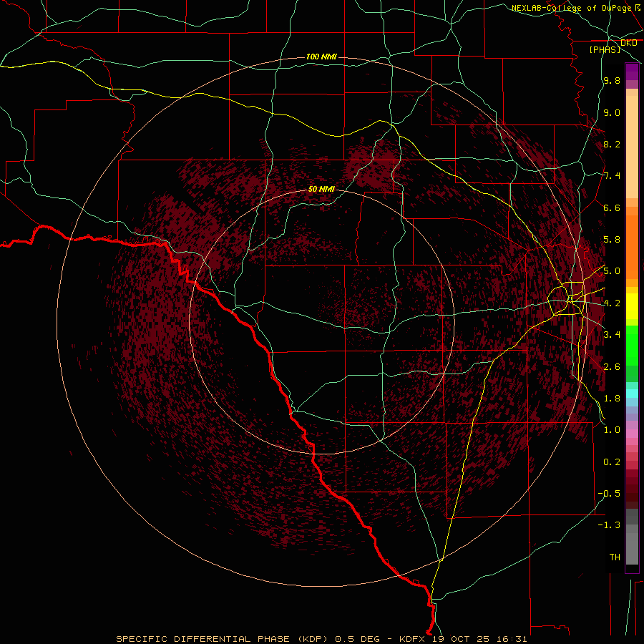Click the 16:31 timestamp in the caption
644x644 pixels.
coord(510,639)
